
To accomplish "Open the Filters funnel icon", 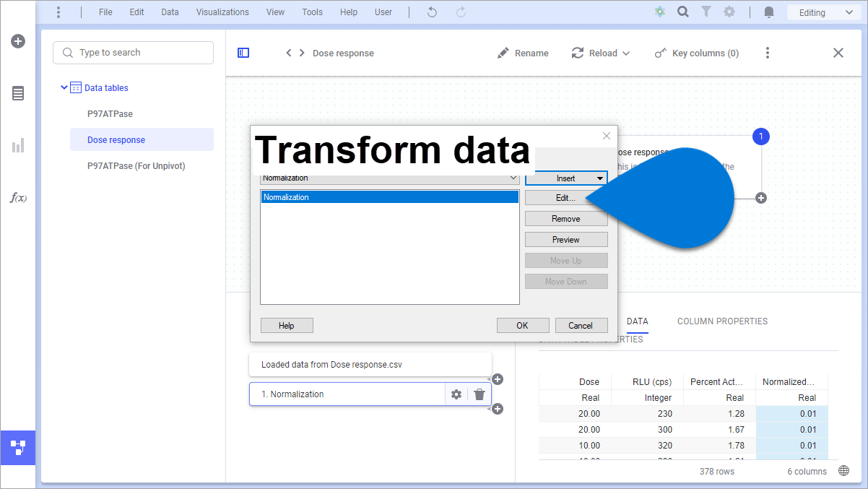I will (x=706, y=12).
